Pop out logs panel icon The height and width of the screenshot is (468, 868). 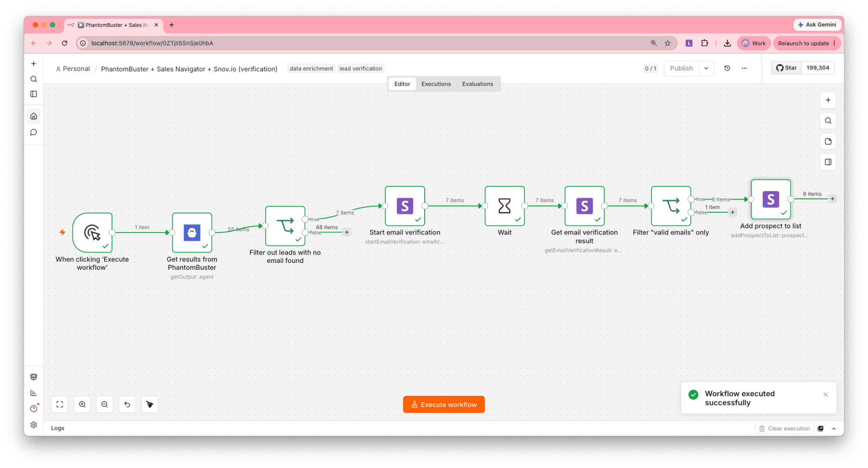821,428
